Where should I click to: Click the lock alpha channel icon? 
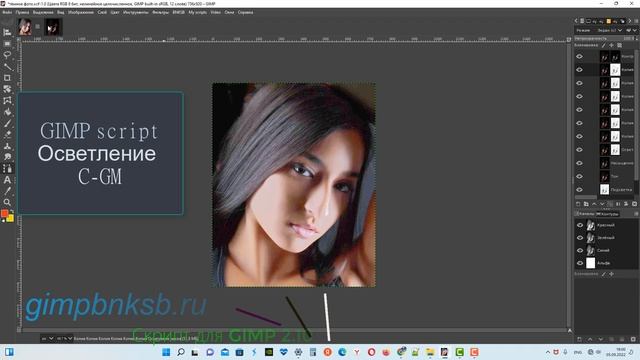click(x=619, y=45)
